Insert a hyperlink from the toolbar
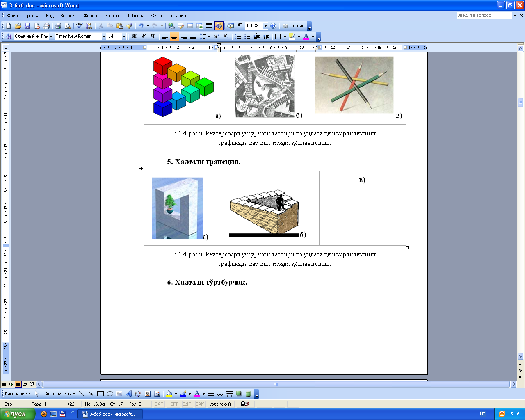Viewport: 525px width, 420px height. coord(171,26)
